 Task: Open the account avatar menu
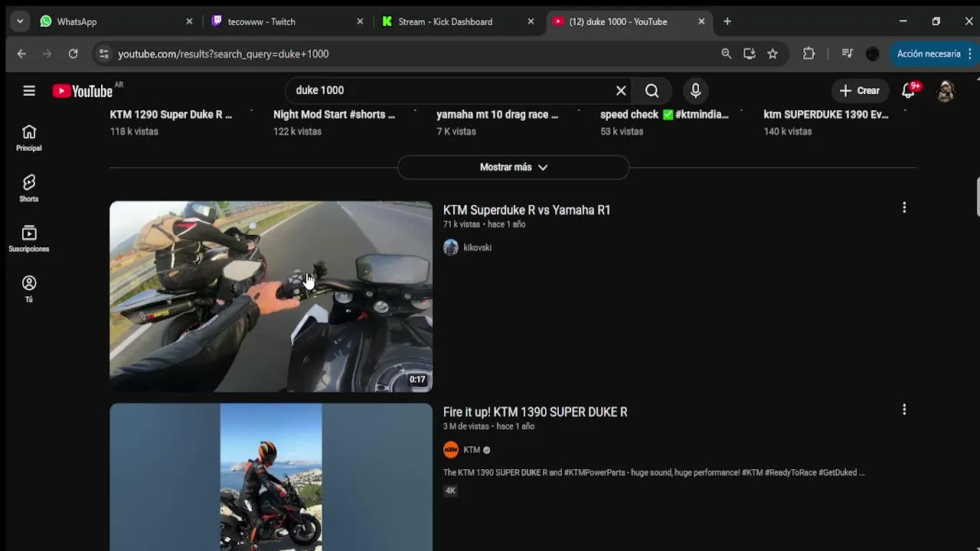pyautogui.click(x=946, y=90)
